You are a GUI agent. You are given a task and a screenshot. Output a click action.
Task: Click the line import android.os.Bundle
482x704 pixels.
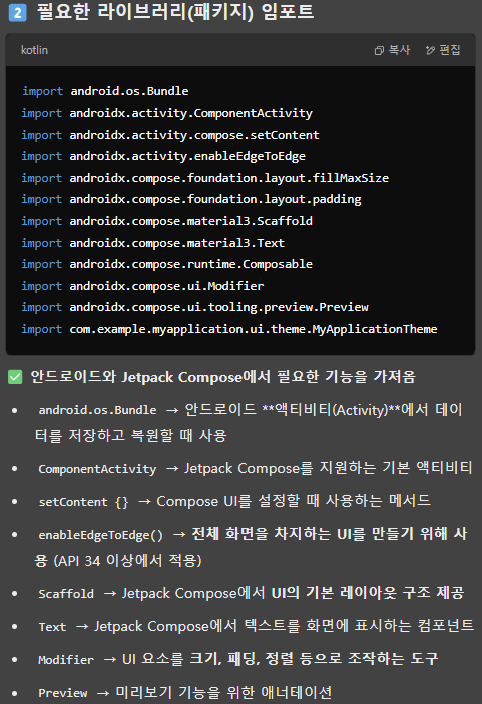click(x=105, y=91)
